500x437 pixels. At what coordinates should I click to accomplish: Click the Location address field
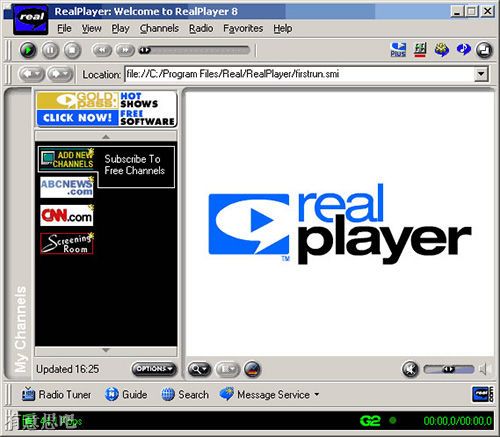(x=299, y=74)
